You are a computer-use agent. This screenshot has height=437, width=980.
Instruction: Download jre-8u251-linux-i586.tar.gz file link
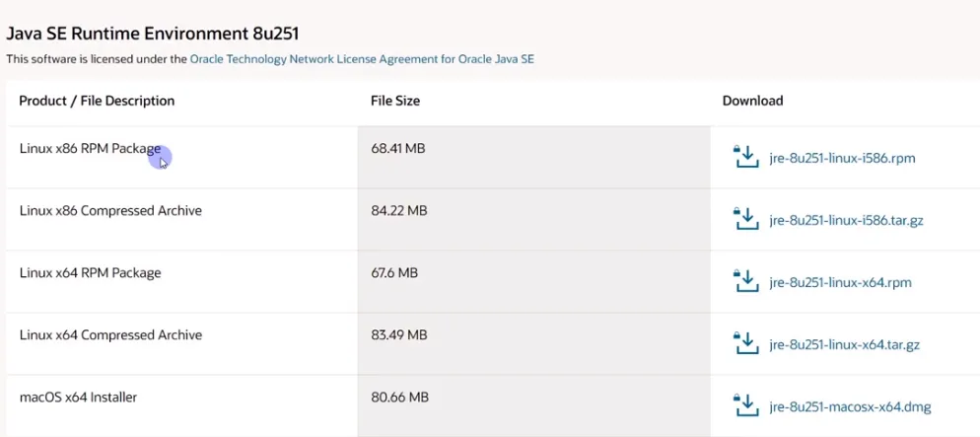coord(848,220)
